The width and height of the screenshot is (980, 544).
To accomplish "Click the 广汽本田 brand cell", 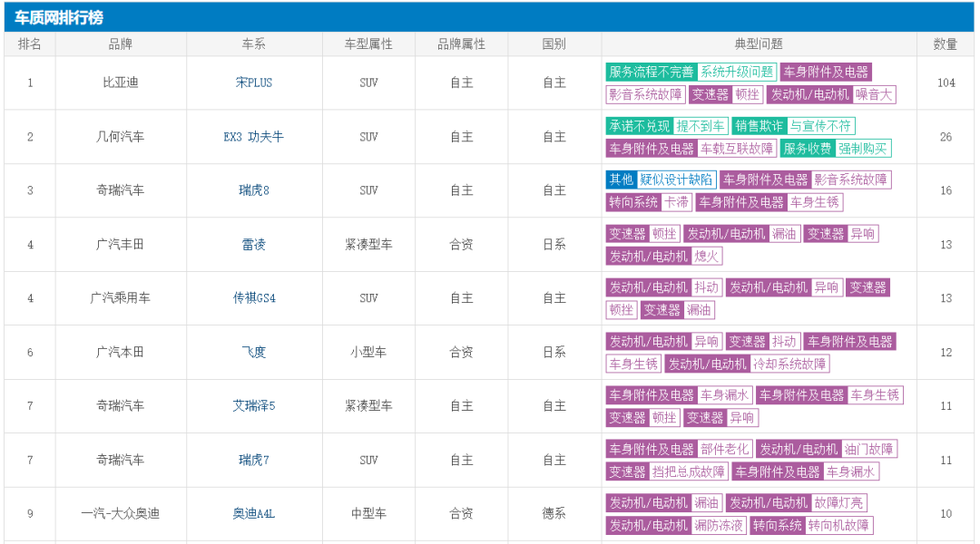I will (121, 353).
